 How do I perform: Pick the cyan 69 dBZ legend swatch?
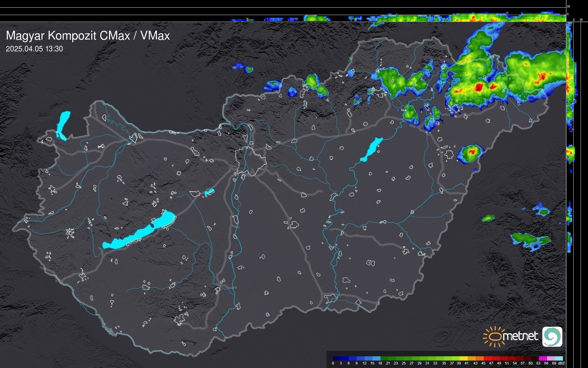559,358
